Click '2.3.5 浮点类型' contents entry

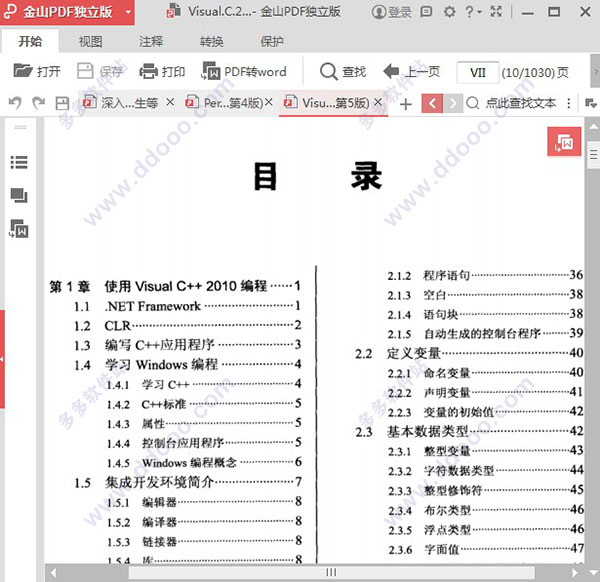tap(486, 530)
